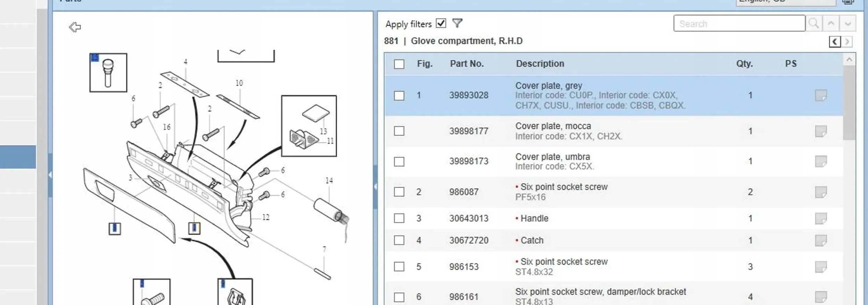Open the note icon for part 986087
Image resolution: width=868 pixels, height=305 pixels.
click(x=821, y=192)
